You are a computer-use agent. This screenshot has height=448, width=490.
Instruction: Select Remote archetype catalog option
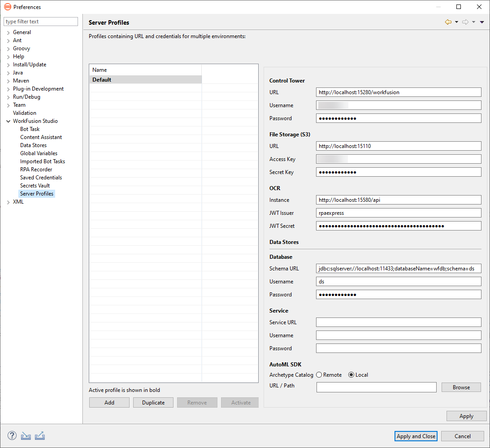coord(319,374)
